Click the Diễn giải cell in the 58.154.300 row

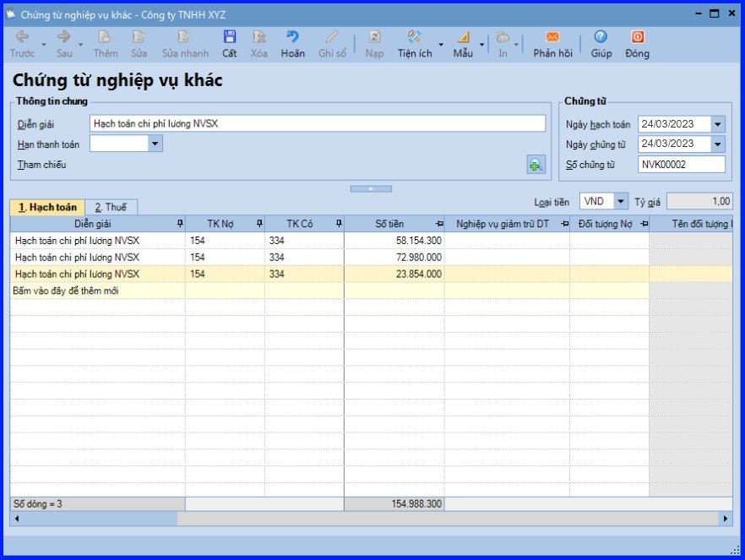point(97,241)
